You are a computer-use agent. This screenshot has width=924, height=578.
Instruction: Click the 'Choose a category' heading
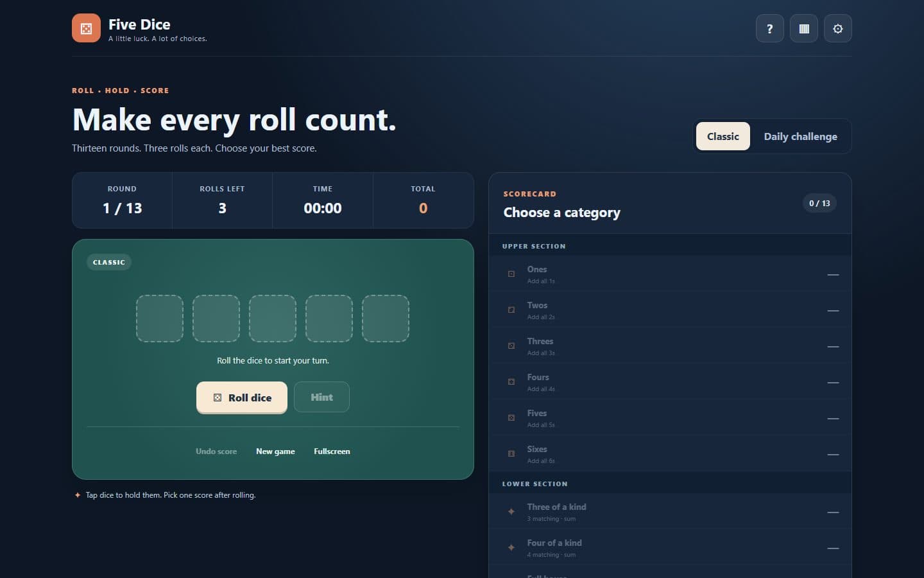click(x=562, y=213)
